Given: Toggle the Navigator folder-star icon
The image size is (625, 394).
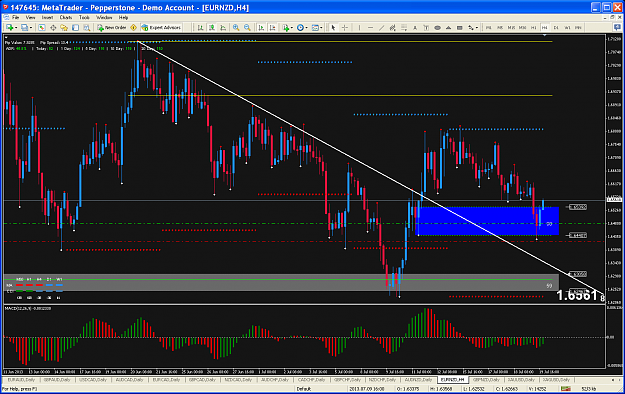Looking at the screenshot, I should pyautogui.click(x=64, y=28).
